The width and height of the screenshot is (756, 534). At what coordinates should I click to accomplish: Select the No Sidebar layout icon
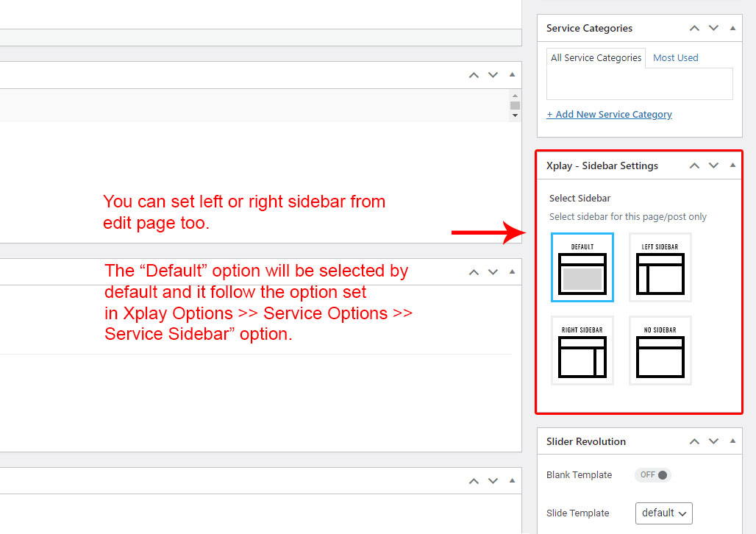(x=660, y=351)
